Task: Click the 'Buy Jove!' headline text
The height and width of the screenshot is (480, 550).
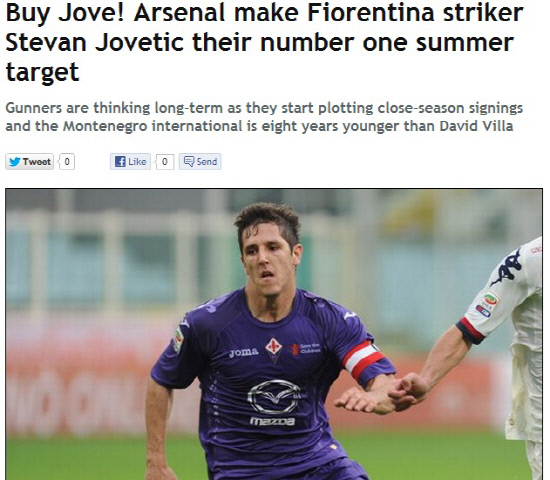Action: click(65, 13)
